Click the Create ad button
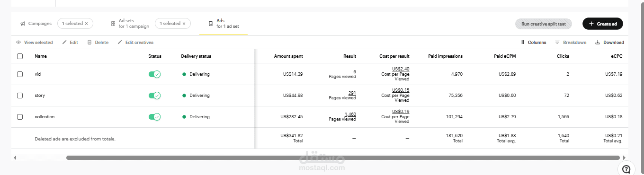The width and height of the screenshot is (644, 175). pos(603,24)
